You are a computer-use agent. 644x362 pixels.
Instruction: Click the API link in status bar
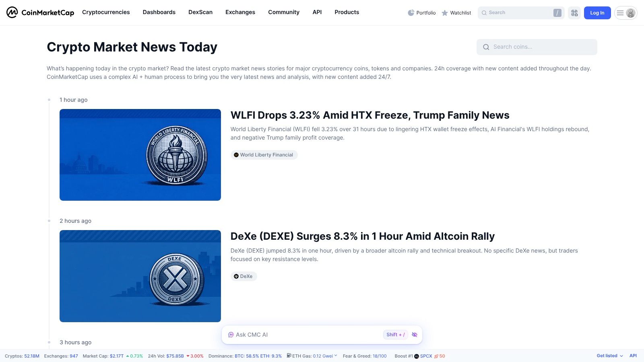point(633,356)
